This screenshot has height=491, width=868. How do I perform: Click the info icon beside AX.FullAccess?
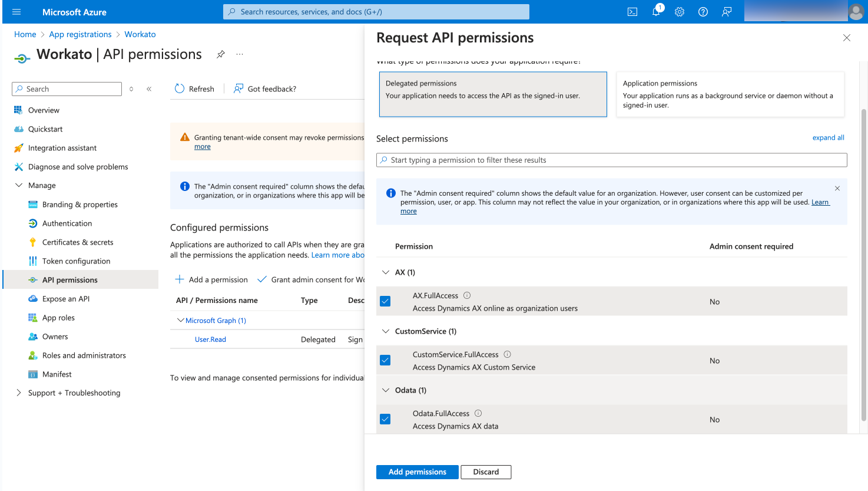click(x=467, y=295)
